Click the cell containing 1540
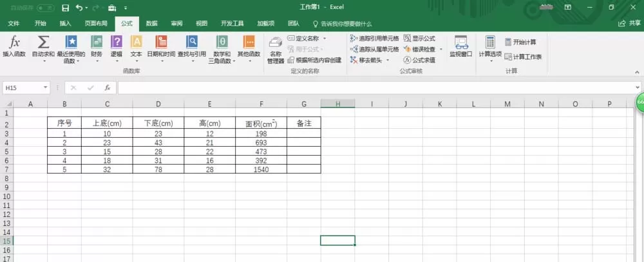Image resolution: width=644 pixels, height=262 pixels. pos(261,169)
